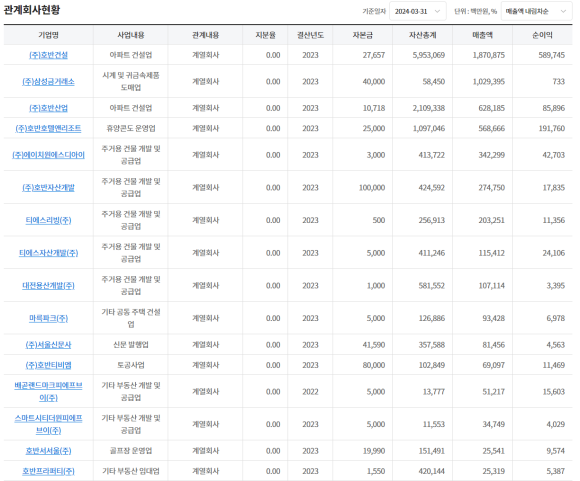Select capital value 100,000
The image size is (580, 481).
(372, 188)
